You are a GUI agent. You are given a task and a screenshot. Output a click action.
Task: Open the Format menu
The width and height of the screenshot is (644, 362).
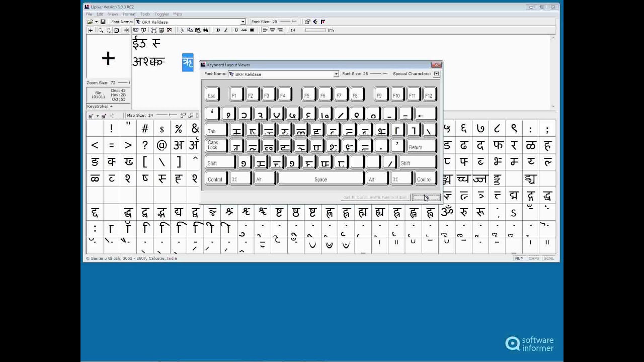point(129,14)
